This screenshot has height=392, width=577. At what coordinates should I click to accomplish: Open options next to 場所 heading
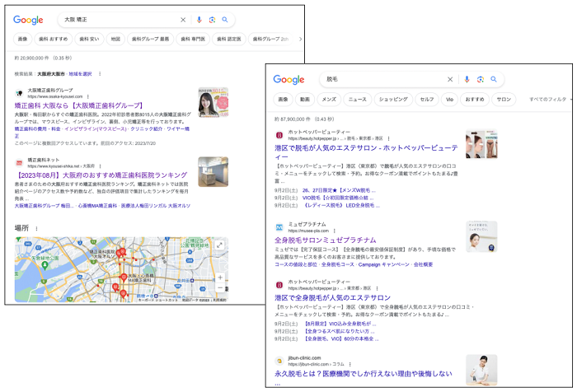[36, 229]
